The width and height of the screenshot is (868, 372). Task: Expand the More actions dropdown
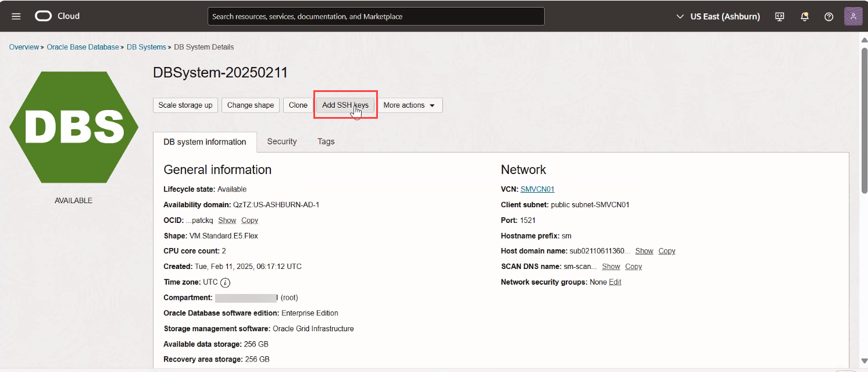click(x=410, y=105)
